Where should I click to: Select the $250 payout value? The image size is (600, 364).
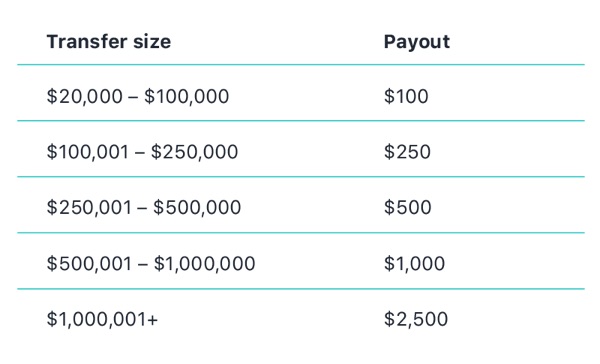(407, 152)
